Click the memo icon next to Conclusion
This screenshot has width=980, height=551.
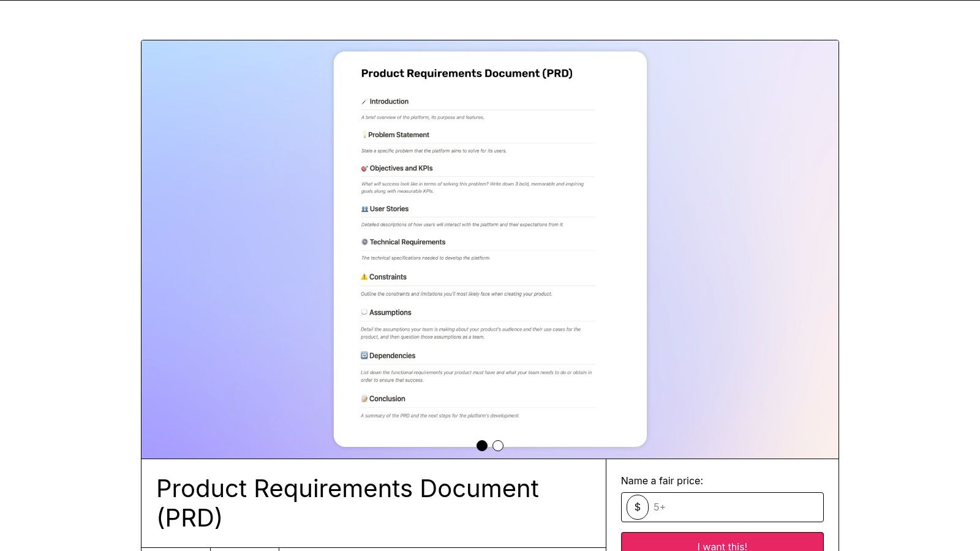(x=364, y=399)
